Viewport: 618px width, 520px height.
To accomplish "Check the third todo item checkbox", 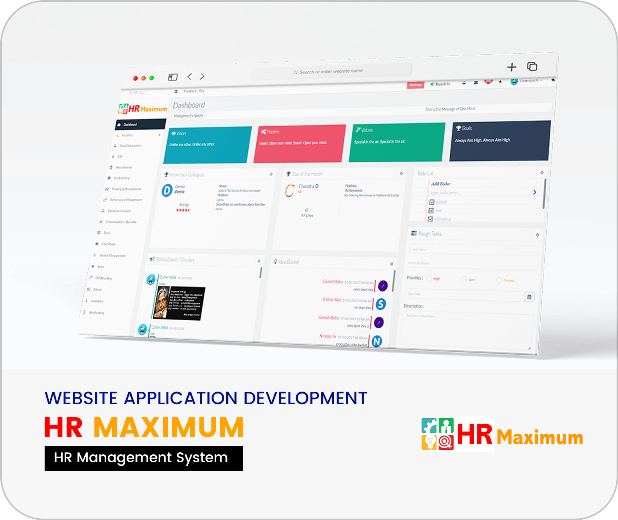I will (430, 219).
